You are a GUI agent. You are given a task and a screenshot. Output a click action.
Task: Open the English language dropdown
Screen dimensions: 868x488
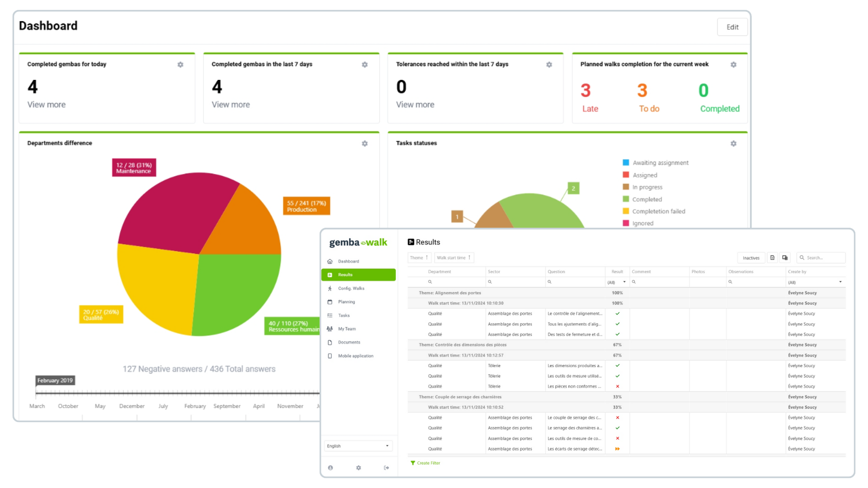[358, 446]
